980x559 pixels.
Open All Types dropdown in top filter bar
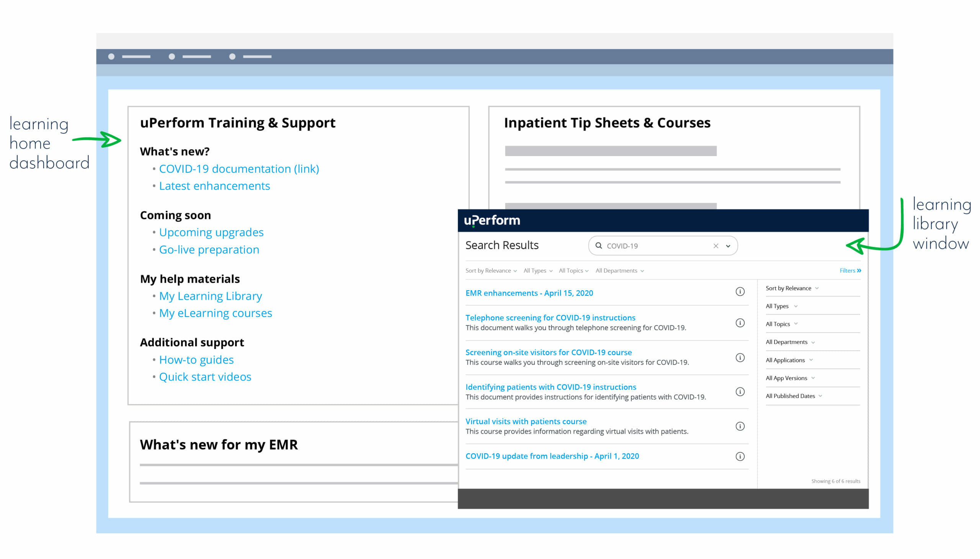[538, 270]
